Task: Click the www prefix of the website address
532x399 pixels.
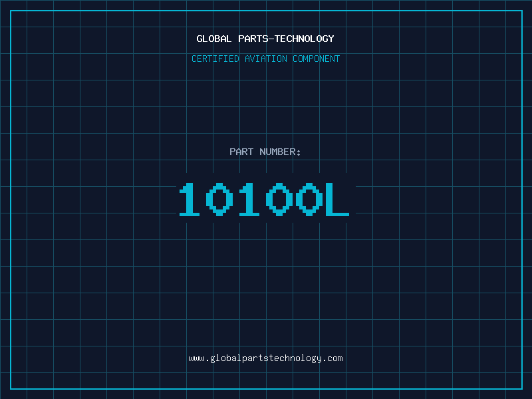Action: tap(196, 358)
